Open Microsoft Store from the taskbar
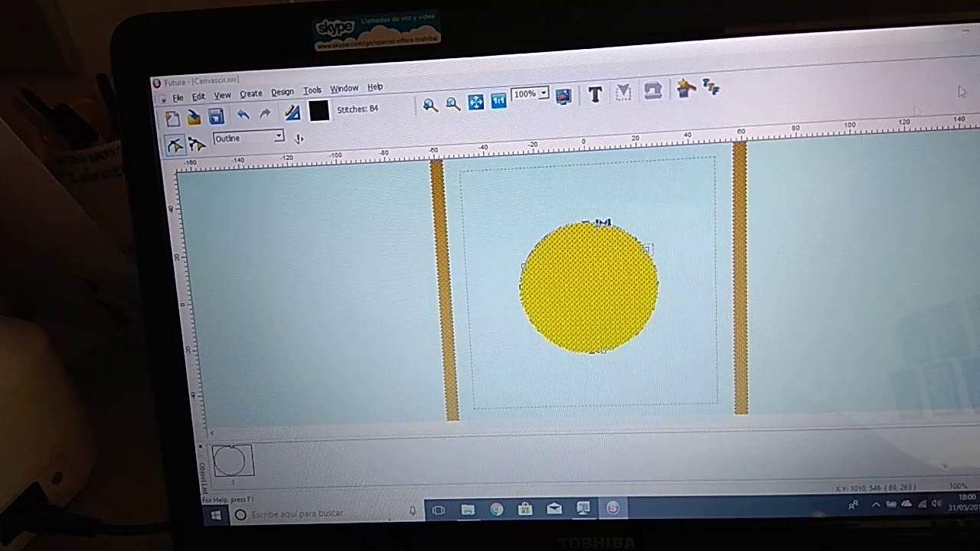Image resolution: width=980 pixels, height=551 pixels. pyautogui.click(x=525, y=508)
